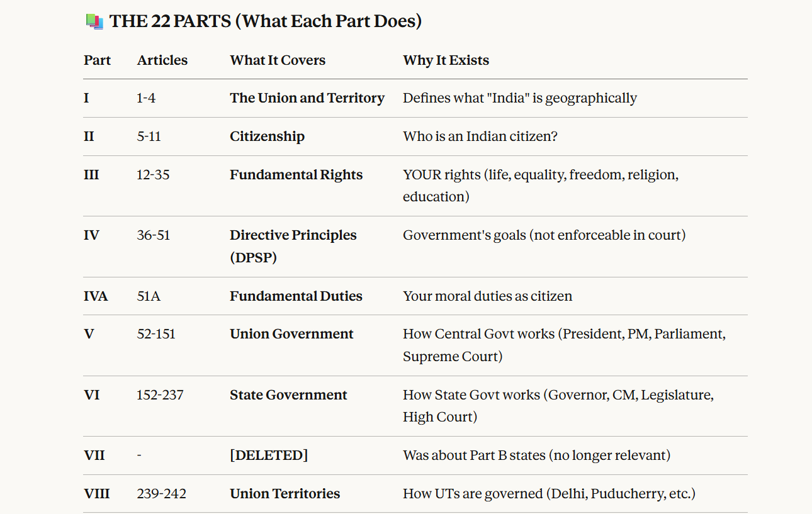Select "The Union and Territory" cell
This screenshot has height=514, width=812.
(307, 98)
